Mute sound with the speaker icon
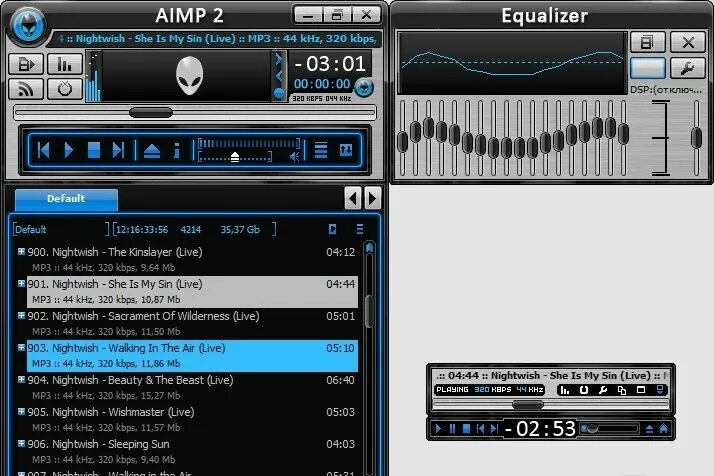The image size is (714, 476). pyautogui.click(x=295, y=157)
